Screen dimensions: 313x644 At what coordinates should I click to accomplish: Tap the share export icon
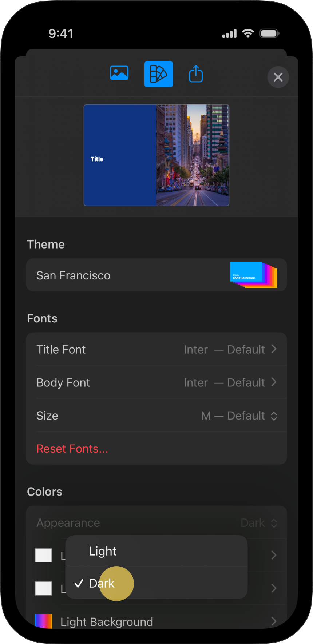[x=196, y=74]
